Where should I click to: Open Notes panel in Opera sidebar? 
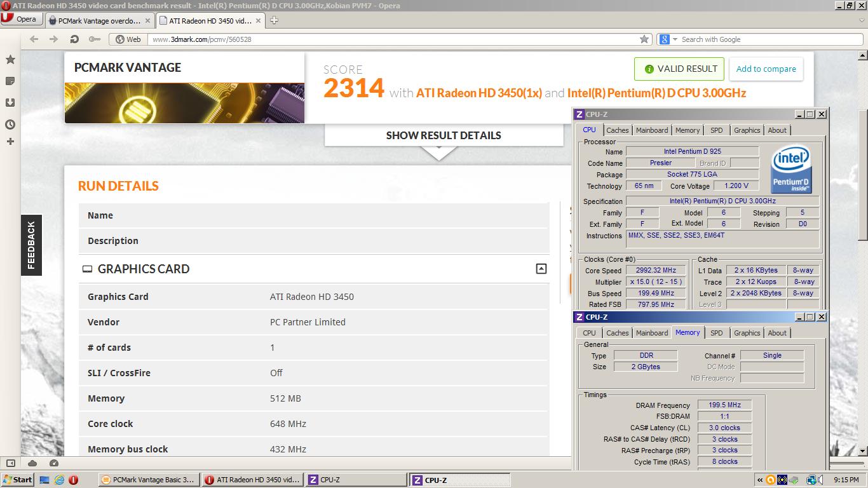tap(10, 81)
